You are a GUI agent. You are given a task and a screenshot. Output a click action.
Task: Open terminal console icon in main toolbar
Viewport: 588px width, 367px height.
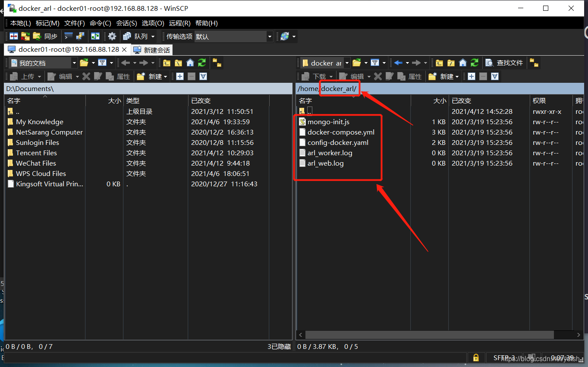69,37
